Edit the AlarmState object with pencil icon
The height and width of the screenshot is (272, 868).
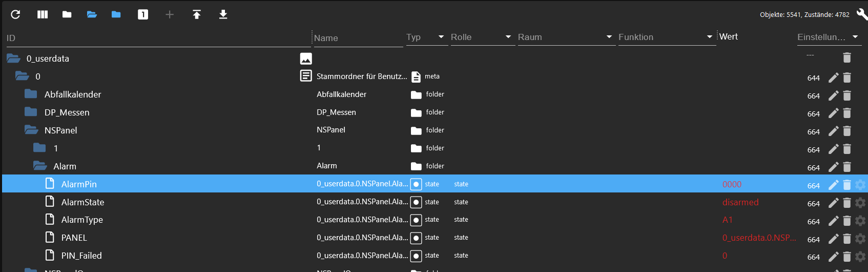click(834, 203)
